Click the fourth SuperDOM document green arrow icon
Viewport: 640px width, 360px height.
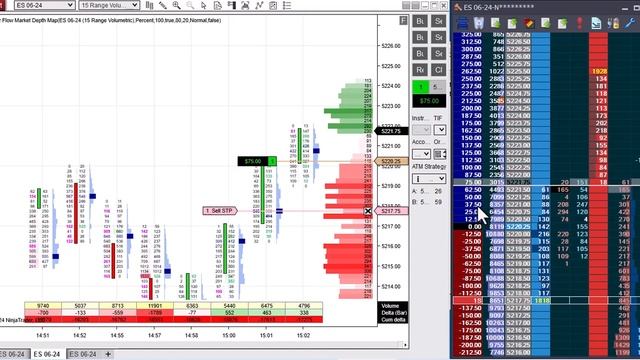pos(512,23)
